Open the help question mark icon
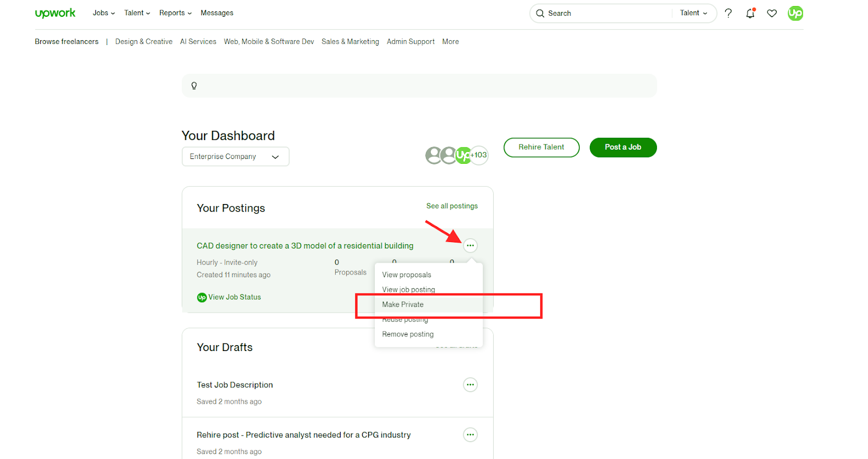Viewport: 868px width, 459px height. click(x=728, y=13)
